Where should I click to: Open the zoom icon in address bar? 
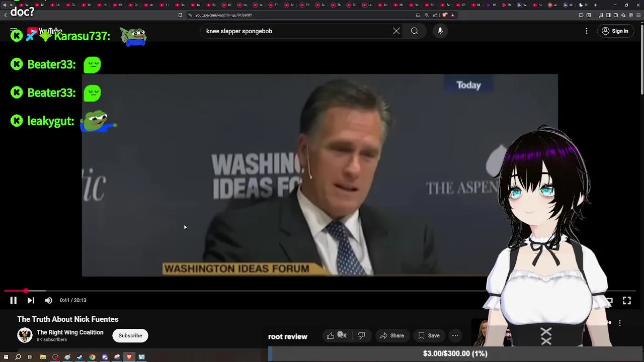(427, 15)
